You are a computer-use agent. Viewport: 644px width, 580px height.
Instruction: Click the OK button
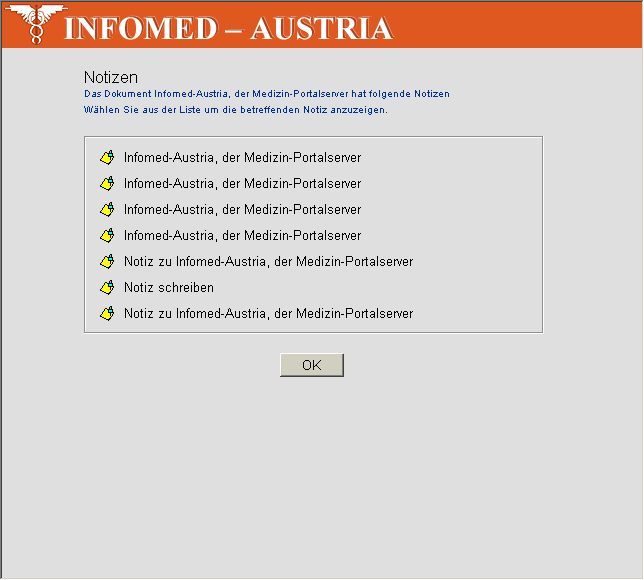click(x=312, y=365)
